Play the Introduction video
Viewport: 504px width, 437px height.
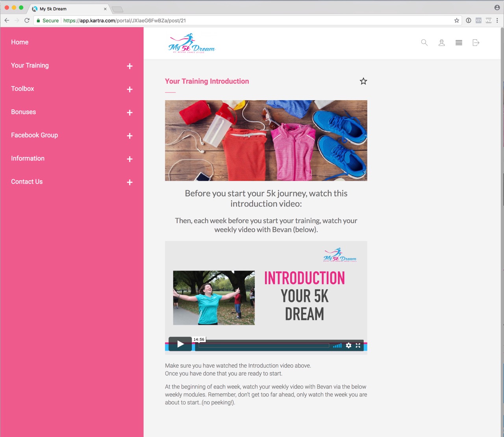pos(180,344)
